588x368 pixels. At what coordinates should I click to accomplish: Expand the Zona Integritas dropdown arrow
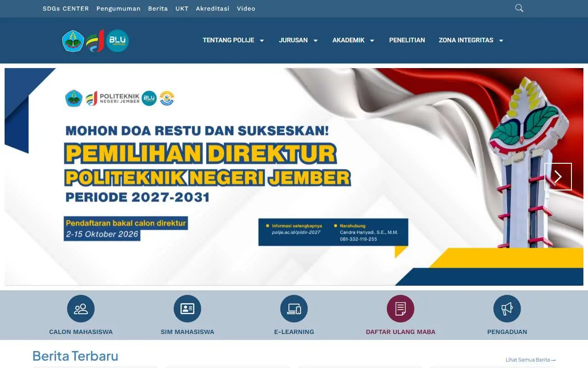[x=501, y=40]
